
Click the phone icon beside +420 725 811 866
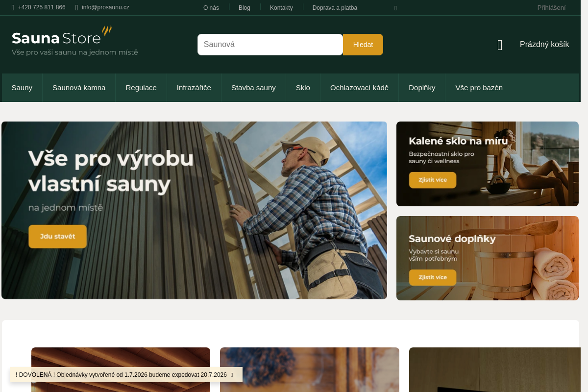13,8
